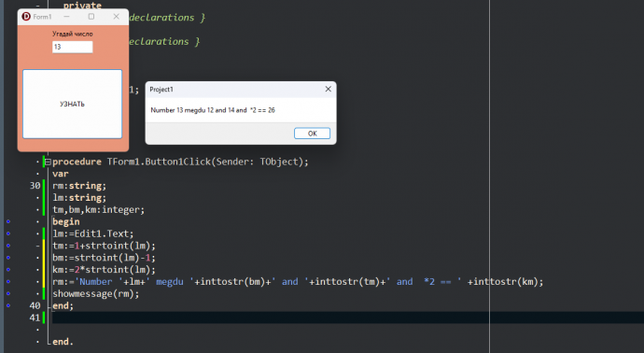Close the Project1 message dialog
This screenshot has height=353, width=644.
(x=329, y=89)
